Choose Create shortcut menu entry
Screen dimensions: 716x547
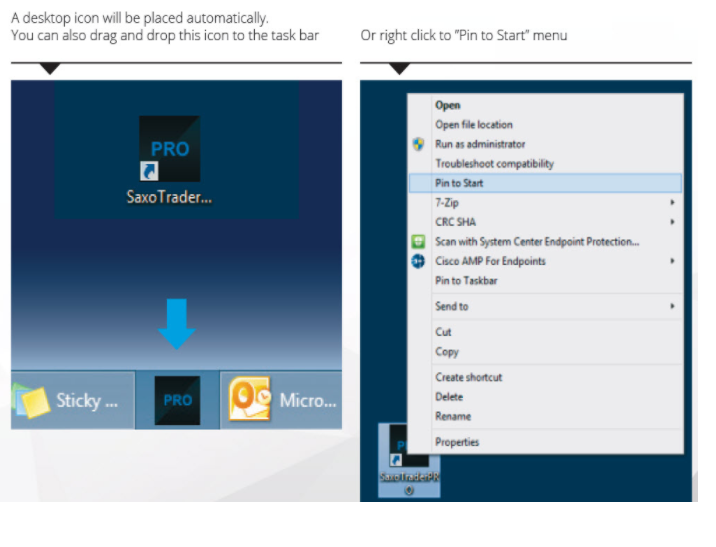(468, 377)
